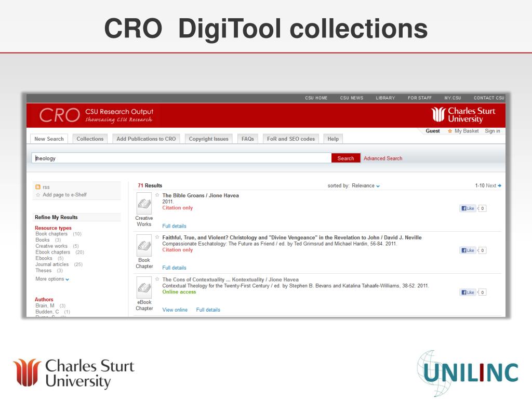Open Add Publications to CRO tab
The width and height of the screenshot is (532, 399).
pyautogui.click(x=146, y=139)
